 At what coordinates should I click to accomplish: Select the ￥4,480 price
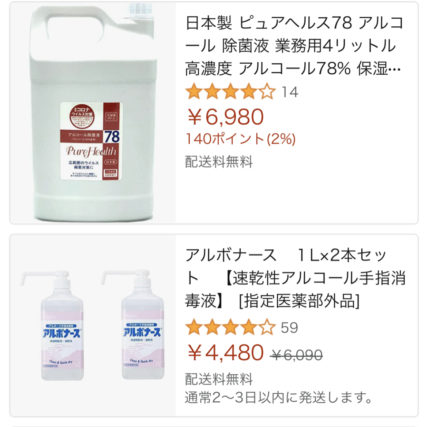tap(226, 353)
